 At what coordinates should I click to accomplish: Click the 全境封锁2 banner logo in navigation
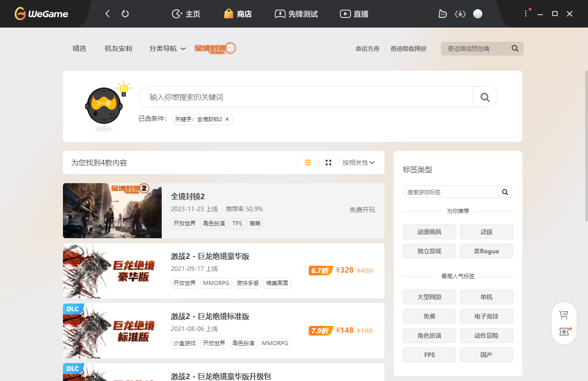tap(215, 48)
